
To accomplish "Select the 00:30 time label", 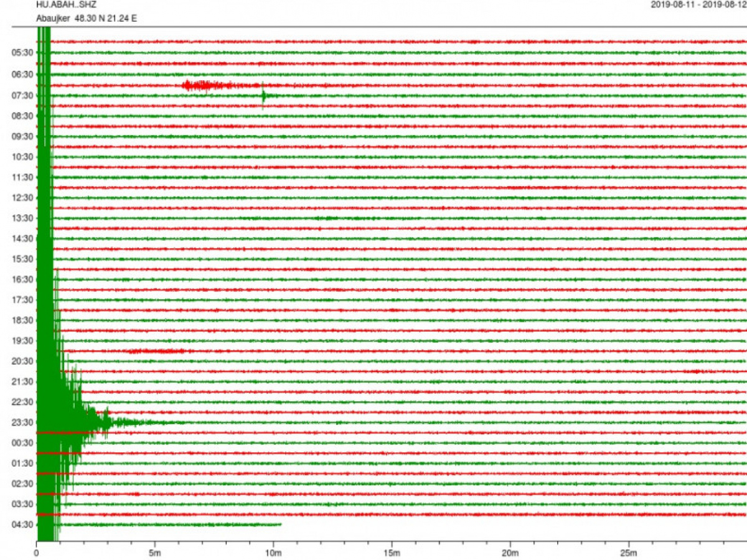I will 22,443.
